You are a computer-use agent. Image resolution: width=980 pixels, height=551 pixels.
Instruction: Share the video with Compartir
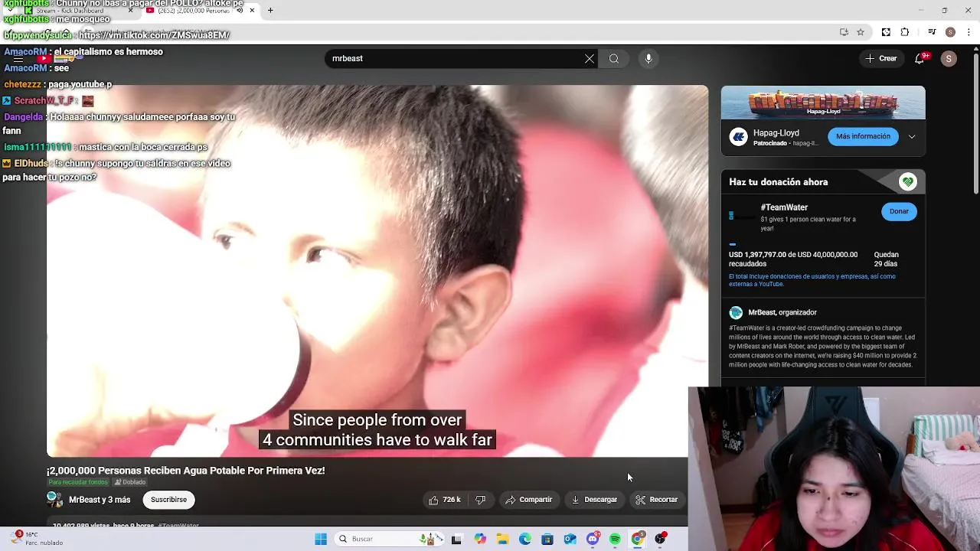pos(528,500)
